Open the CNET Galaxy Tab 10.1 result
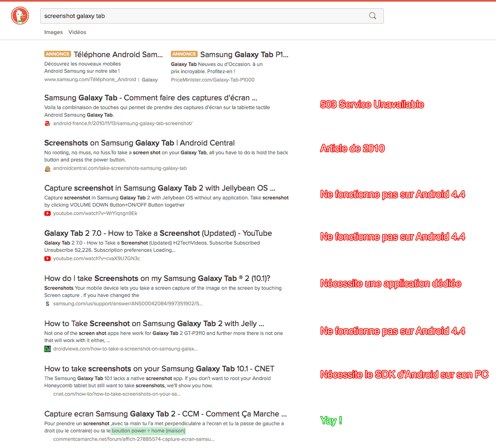The width and height of the screenshot is (496, 448). pyautogui.click(x=159, y=369)
